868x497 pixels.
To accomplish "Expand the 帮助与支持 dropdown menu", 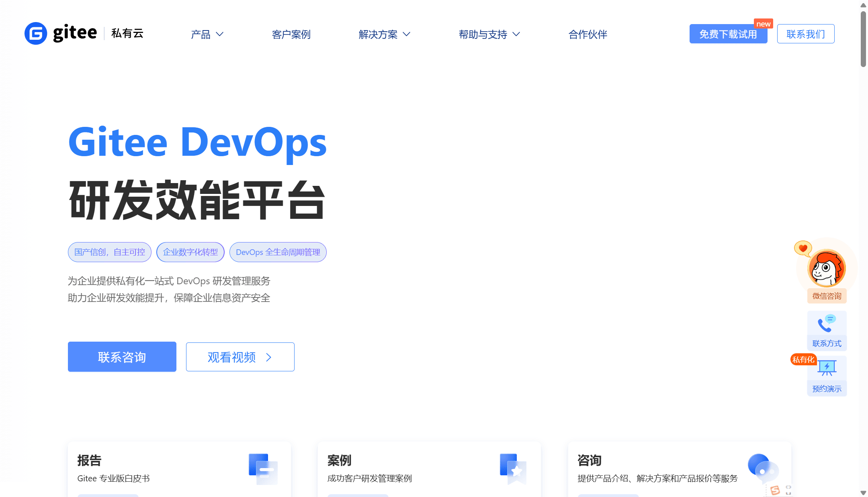I will click(489, 34).
